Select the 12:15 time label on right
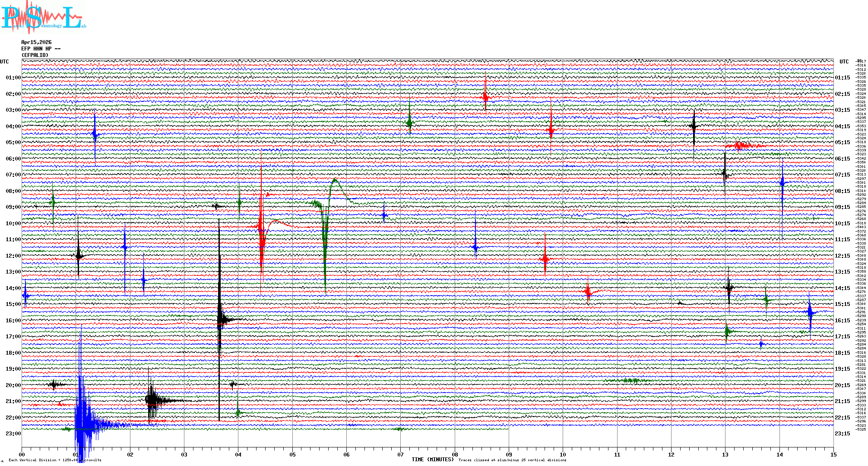 coord(842,256)
